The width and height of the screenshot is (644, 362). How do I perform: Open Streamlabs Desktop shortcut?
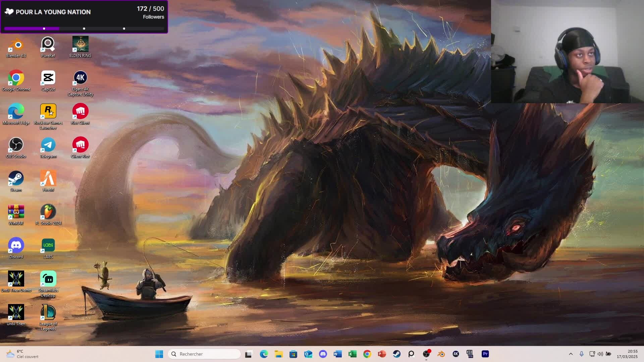pyautogui.click(x=48, y=284)
